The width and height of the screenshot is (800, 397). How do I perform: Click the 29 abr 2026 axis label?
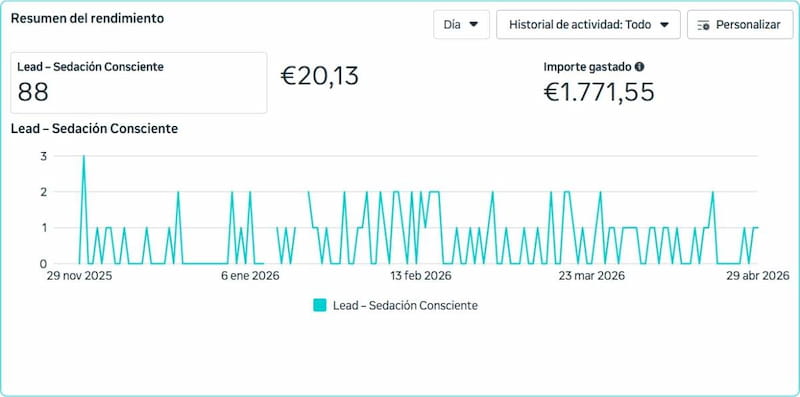757,276
